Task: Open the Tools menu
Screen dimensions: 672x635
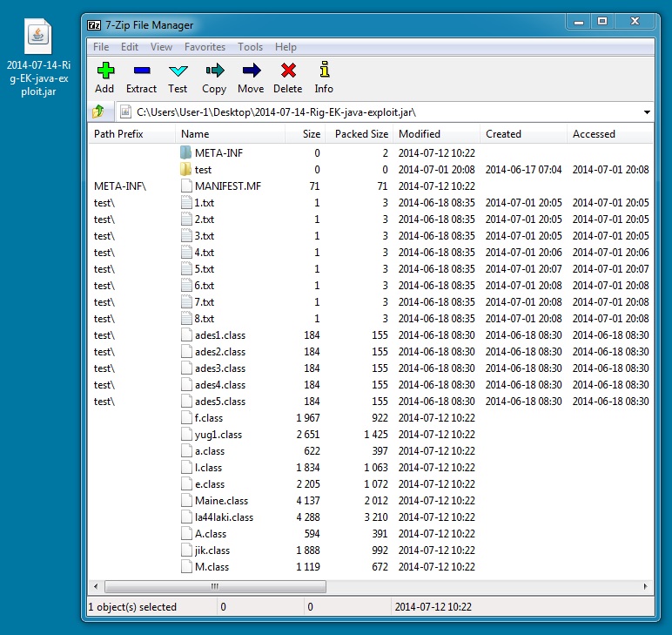Action: click(x=250, y=47)
